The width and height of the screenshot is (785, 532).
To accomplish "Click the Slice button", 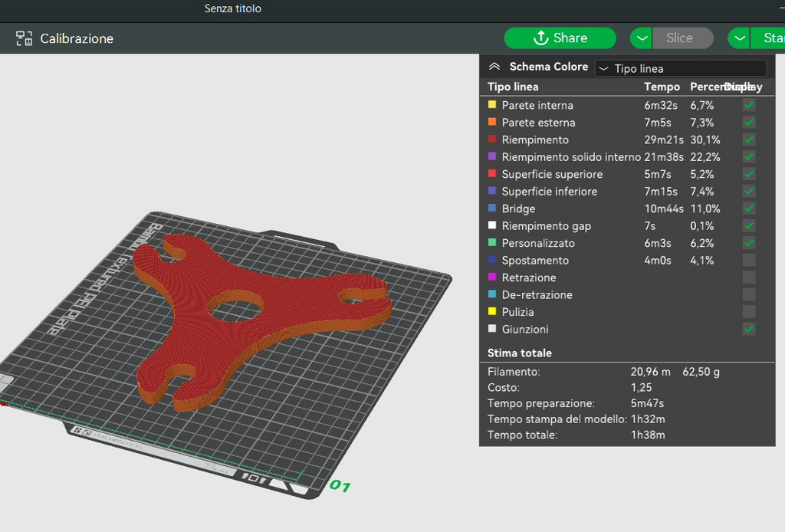I will (682, 38).
